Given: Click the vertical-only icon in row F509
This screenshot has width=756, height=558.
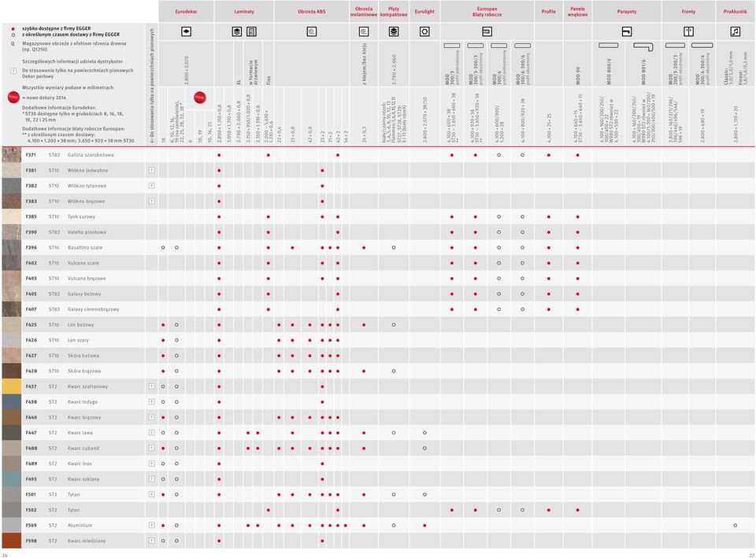Looking at the screenshot, I should tap(151, 525).
